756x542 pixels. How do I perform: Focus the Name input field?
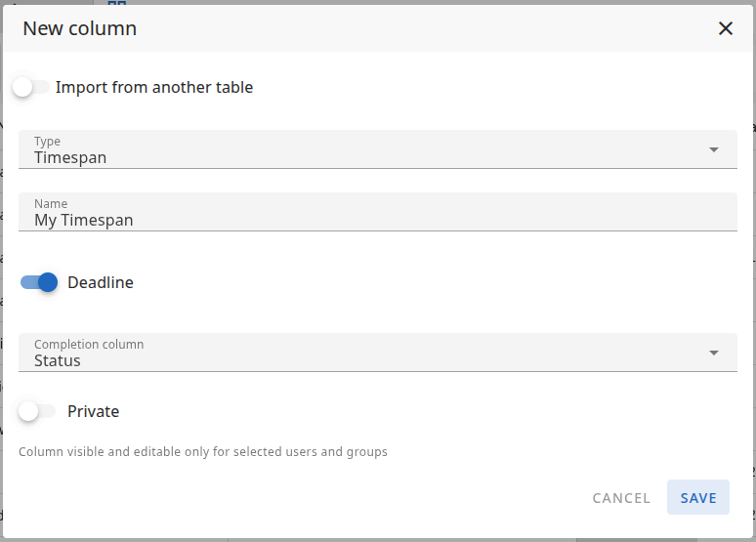(x=377, y=212)
